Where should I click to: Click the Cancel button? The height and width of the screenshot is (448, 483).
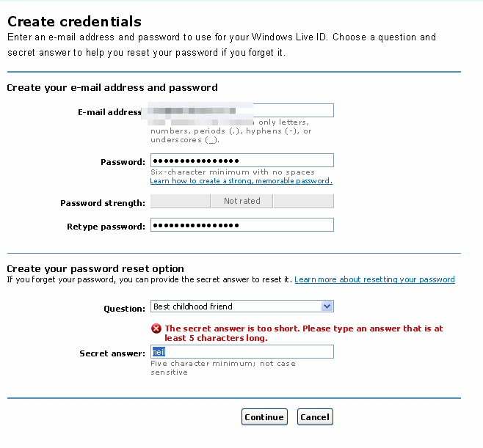click(x=315, y=417)
